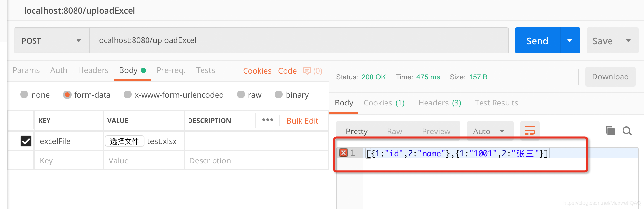This screenshot has width=644, height=209.
Task: Copy response body with the copy icon
Action: click(x=610, y=131)
